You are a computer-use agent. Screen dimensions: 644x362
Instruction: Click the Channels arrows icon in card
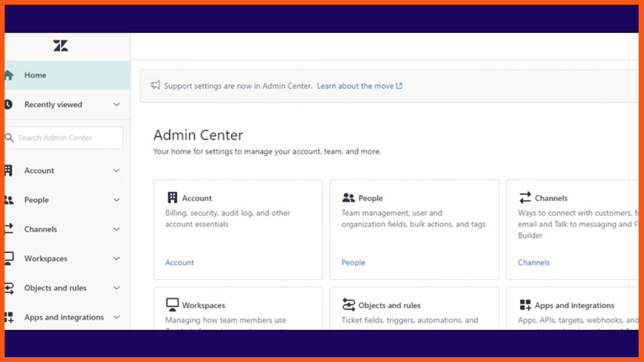pyautogui.click(x=525, y=198)
